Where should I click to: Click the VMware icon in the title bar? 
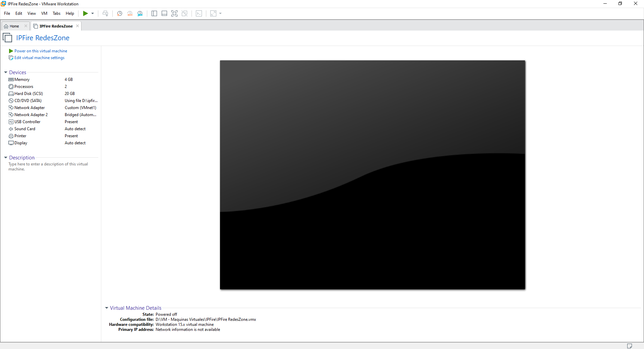pos(3,4)
